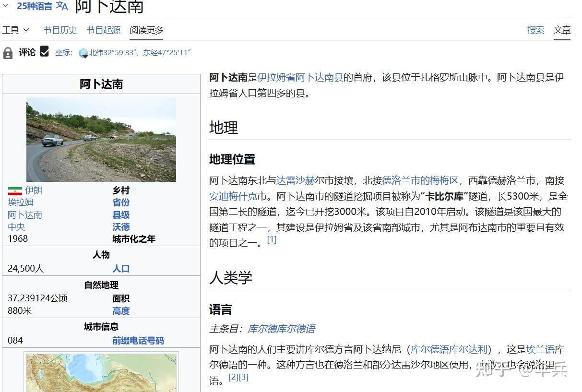Click the Iran flag icon
This screenshot has width=582, height=392.
click(15, 190)
